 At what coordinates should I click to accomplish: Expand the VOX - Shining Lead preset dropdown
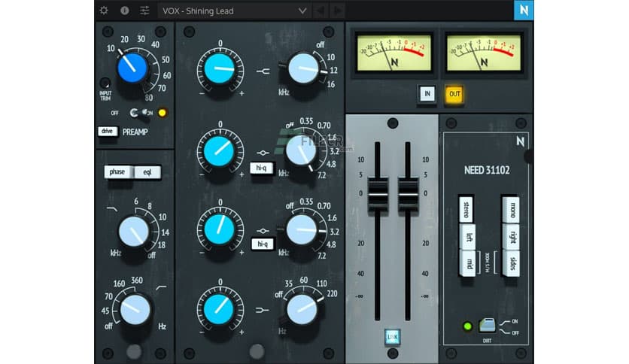coord(234,11)
